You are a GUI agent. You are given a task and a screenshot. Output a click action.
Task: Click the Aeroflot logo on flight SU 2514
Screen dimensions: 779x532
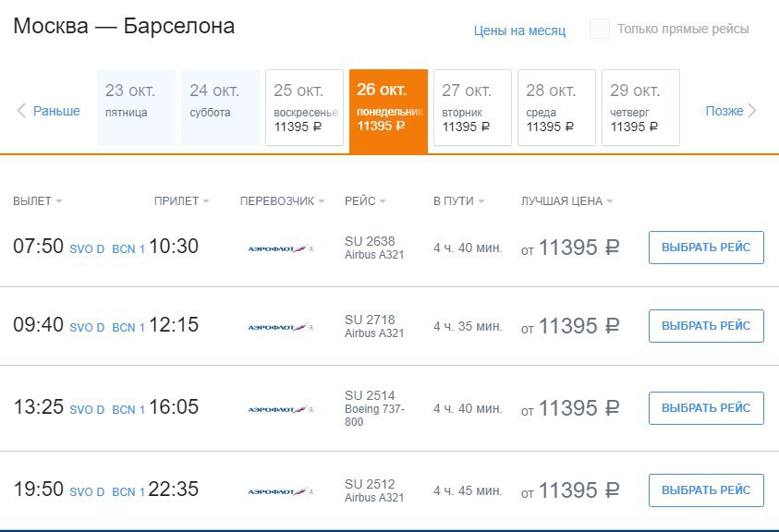(x=281, y=409)
